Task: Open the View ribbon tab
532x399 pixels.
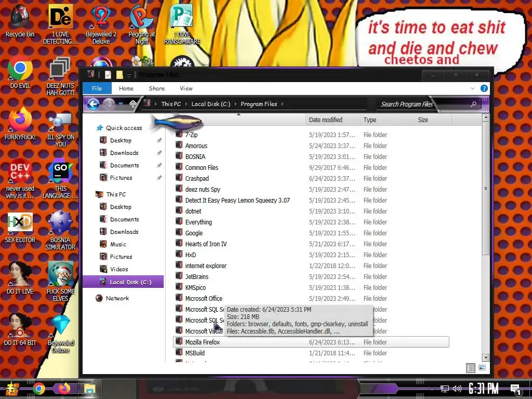Action: point(187,88)
